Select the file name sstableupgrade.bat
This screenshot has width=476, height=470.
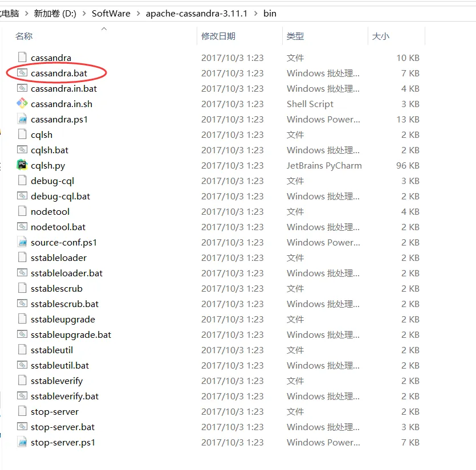[x=71, y=334]
